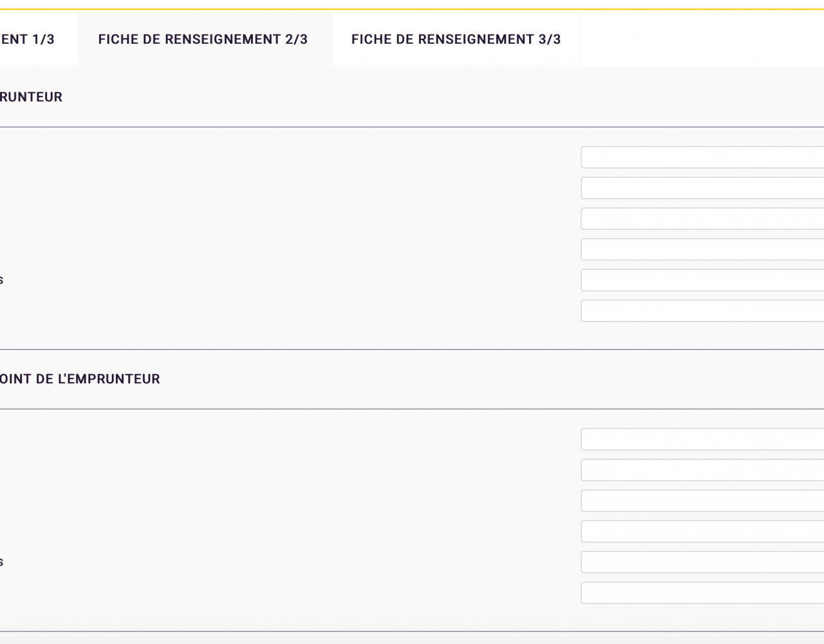824x644 pixels.
Task: Click the cut-off label beside fifth Conjoint field
Action: point(1,562)
